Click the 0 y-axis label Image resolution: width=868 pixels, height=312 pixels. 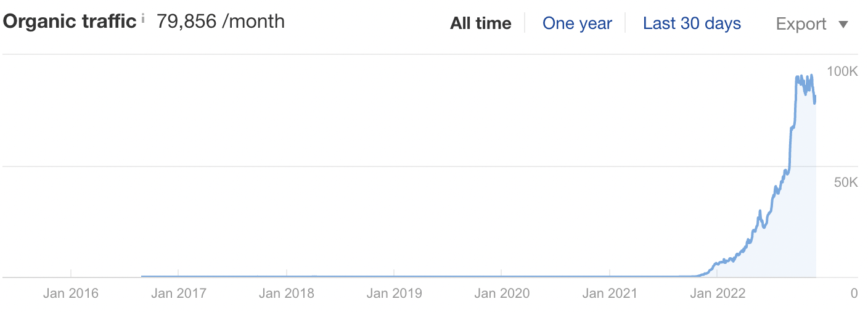[x=854, y=294]
